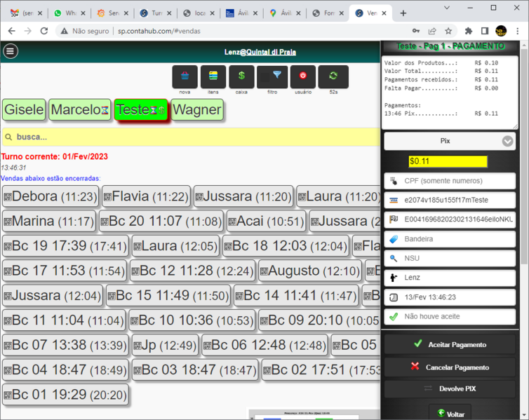Select the highlighted Teste sale
Screen dimensions: 529x420
(x=141, y=109)
